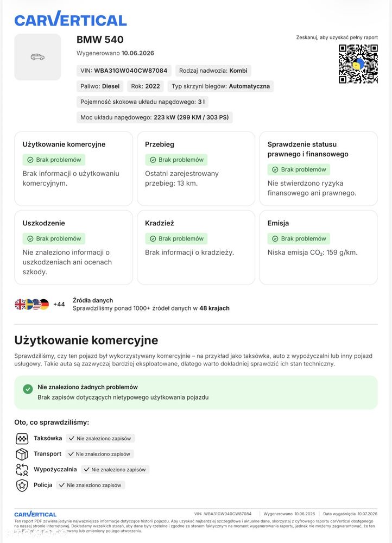
Task: Click the footer carVertical logo
Action: (x=35, y=514)
